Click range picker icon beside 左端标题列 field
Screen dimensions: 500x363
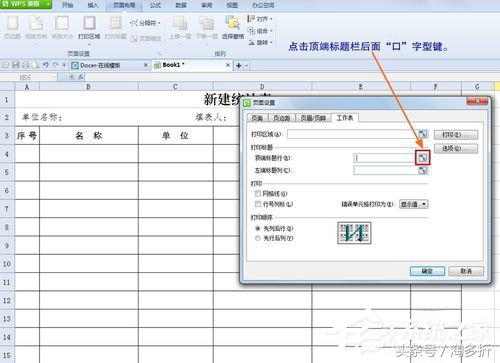[x=423, y=171]
